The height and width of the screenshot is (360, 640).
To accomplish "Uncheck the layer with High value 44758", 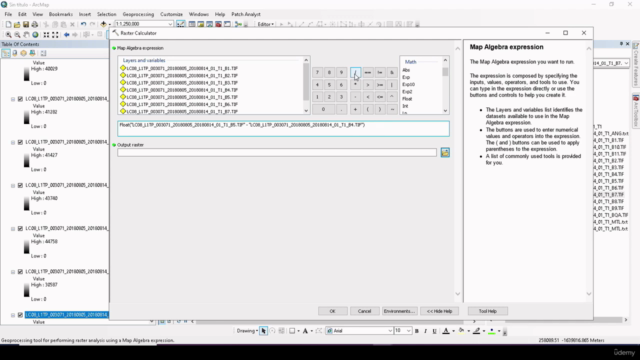I will pos(20,229).
